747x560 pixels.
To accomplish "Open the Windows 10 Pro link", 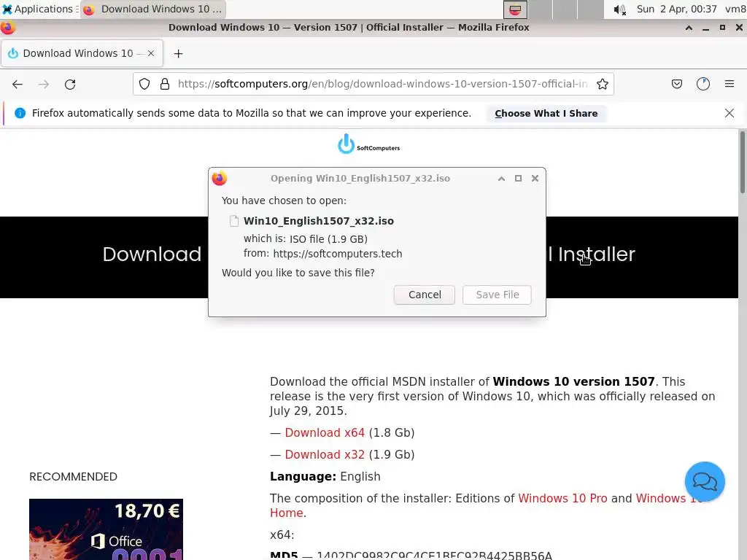I will click(x=562, y=499).
